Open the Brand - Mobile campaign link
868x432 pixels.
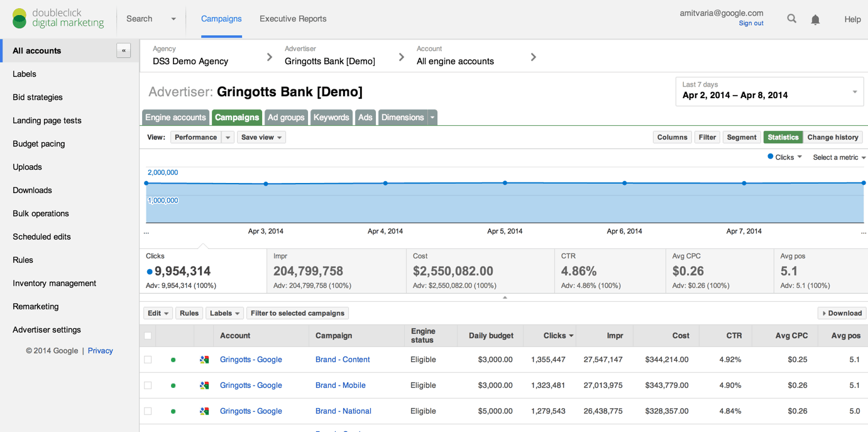(340, 385)
